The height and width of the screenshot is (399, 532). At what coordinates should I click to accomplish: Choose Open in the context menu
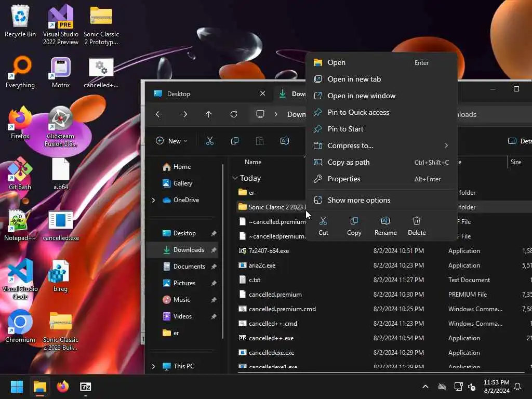pyautogui.click(x=381, y=62)
